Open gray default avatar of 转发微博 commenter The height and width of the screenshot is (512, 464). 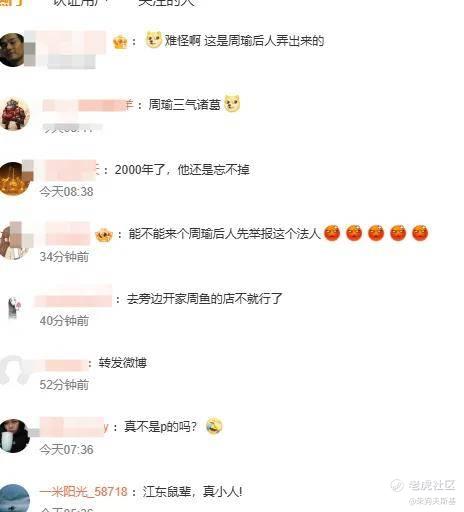click(14, 371)
